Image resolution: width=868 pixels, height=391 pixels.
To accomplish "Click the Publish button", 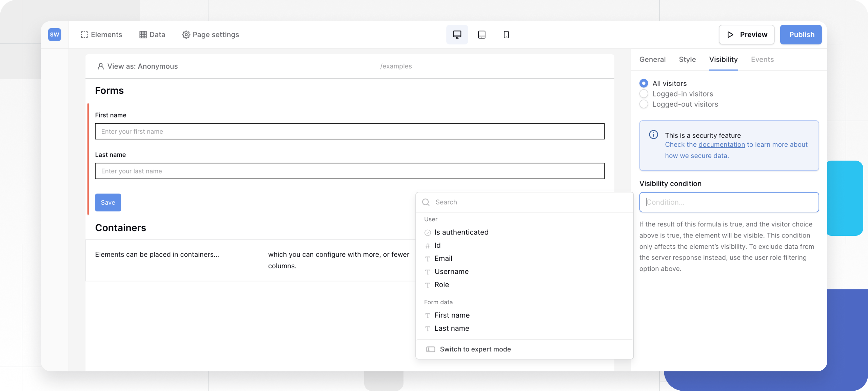I will point(801,35).
